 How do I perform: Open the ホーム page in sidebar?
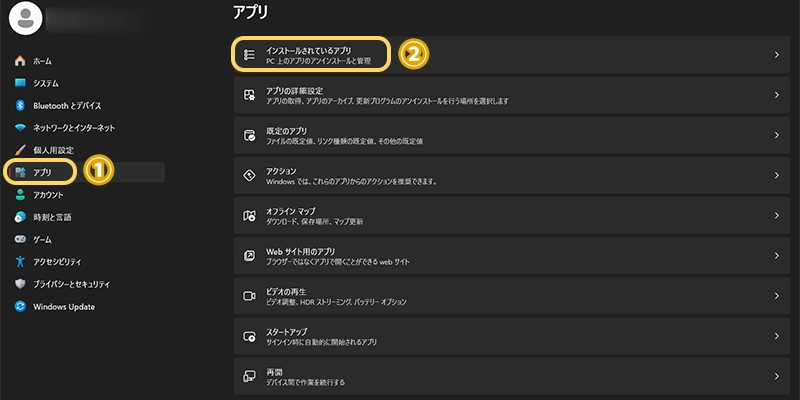[x=42, y=62]
